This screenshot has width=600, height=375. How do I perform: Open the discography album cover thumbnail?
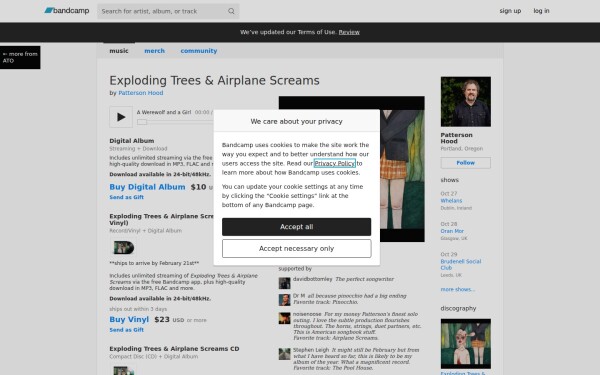pyautogui.click(x=466, y=344)
